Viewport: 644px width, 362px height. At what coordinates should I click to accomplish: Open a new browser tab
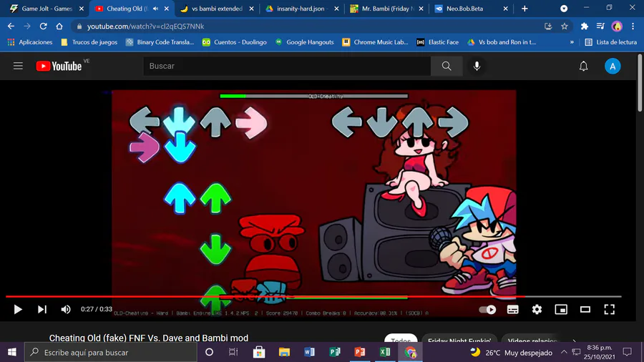click(x=525, y=9)
